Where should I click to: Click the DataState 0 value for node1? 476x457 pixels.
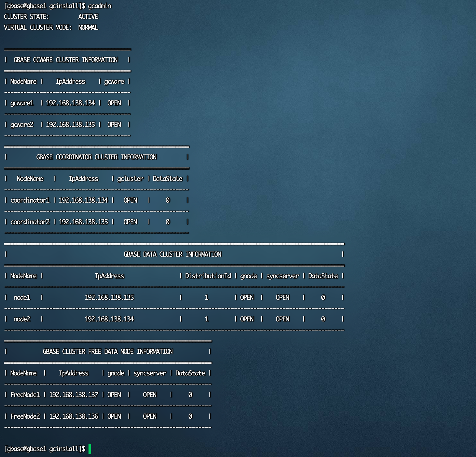[323, 298]
